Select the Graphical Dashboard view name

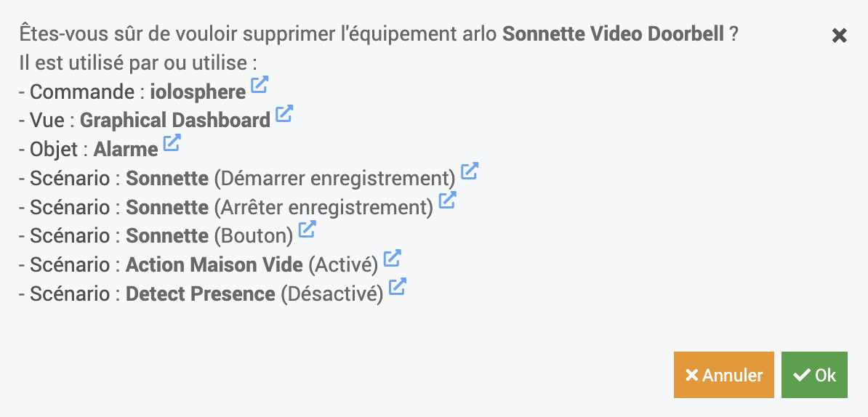(175, 121)
